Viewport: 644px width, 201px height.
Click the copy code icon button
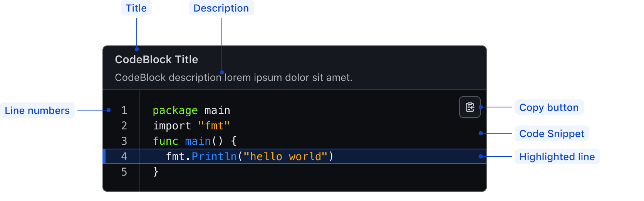470,107
